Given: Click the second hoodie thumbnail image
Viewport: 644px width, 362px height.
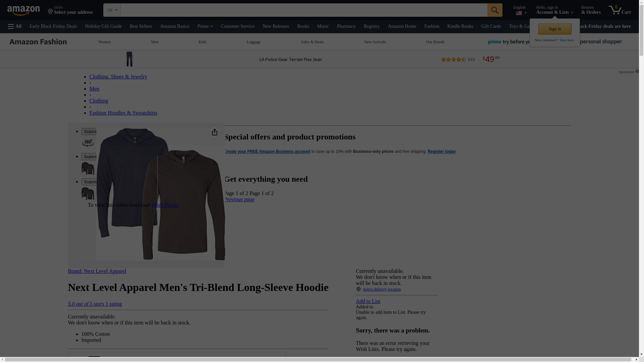Looking at the screenshot, I should [x=88, y=194].
